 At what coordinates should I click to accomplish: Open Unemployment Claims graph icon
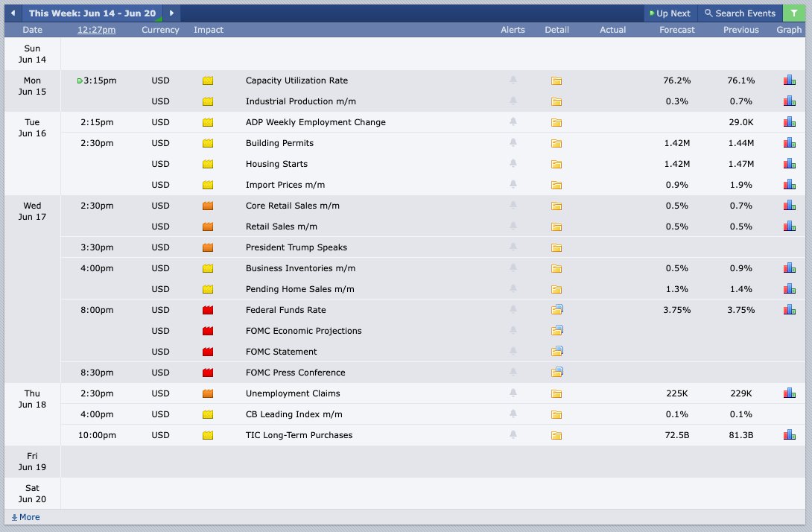[x=789, y=393]
